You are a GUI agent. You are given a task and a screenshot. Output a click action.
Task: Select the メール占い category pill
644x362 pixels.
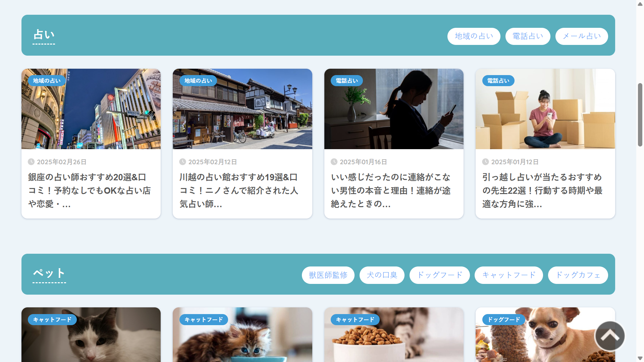click(x=581, y=36)
